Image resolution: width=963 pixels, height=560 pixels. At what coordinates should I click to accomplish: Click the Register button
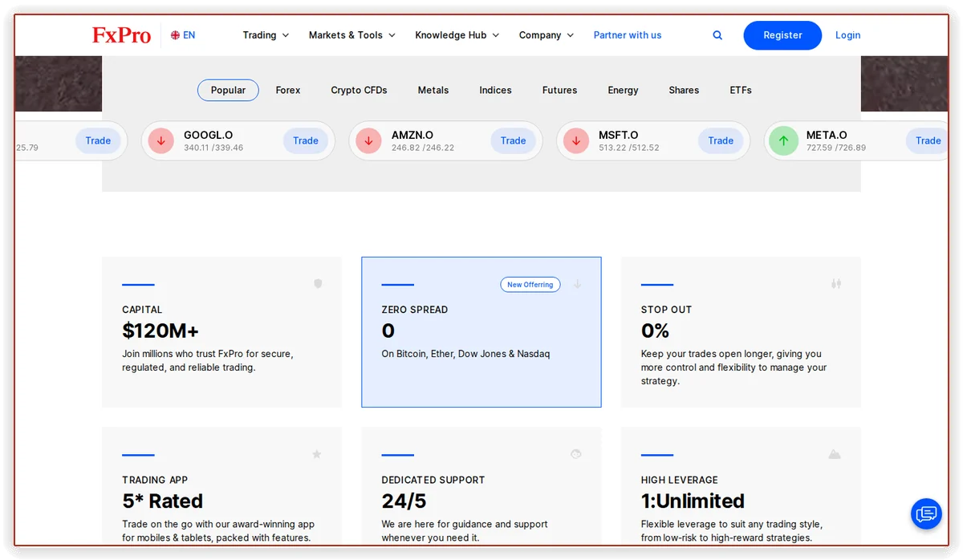782,35
